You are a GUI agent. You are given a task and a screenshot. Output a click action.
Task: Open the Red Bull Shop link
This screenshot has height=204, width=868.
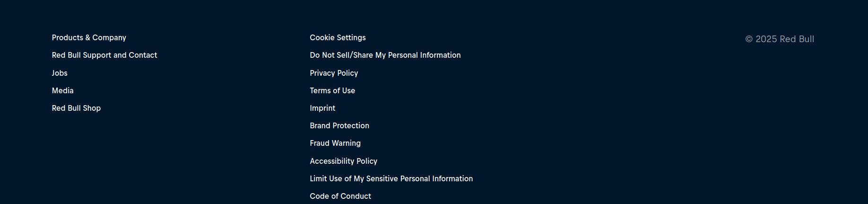click(x=76, y=108)
